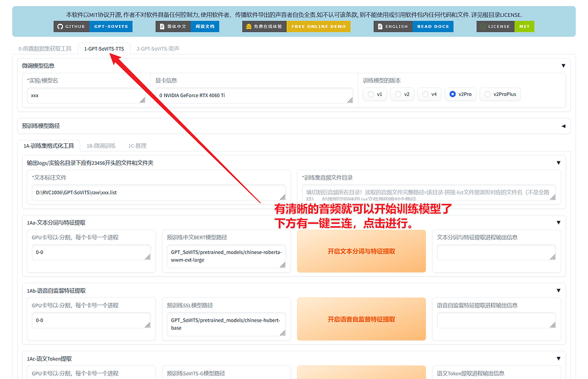Open the GitHub GPT-SoVITS badge link
The width and height of the screenshot is (588, 379).
(94, 27)
